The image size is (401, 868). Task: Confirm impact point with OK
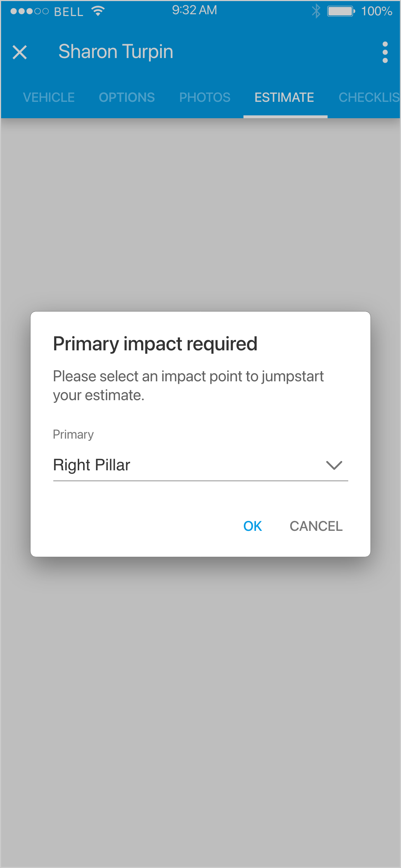coord(252,526)
